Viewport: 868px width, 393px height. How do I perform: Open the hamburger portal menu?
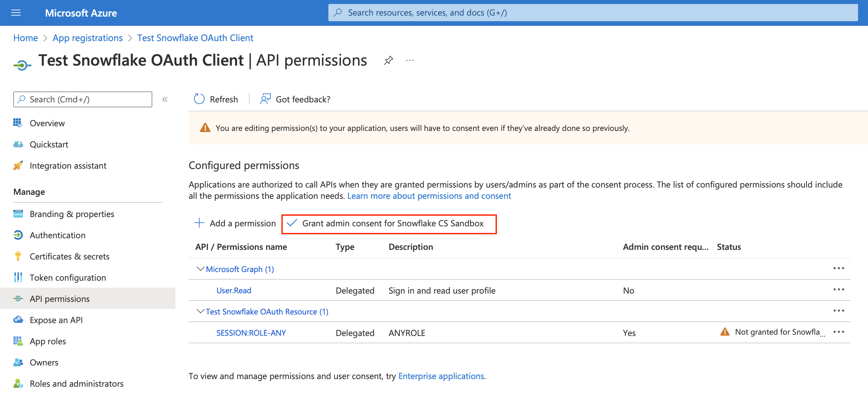coord(16,13)
